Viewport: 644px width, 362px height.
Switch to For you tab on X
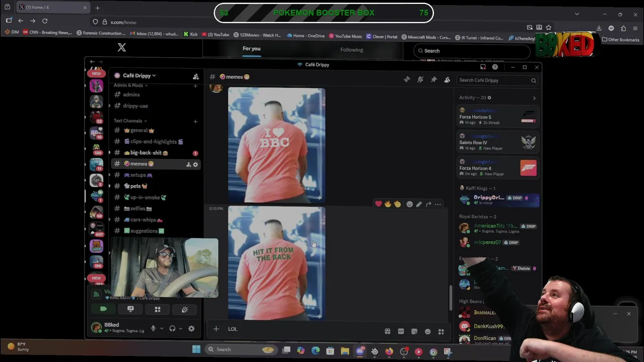click(x=252, y=49)
